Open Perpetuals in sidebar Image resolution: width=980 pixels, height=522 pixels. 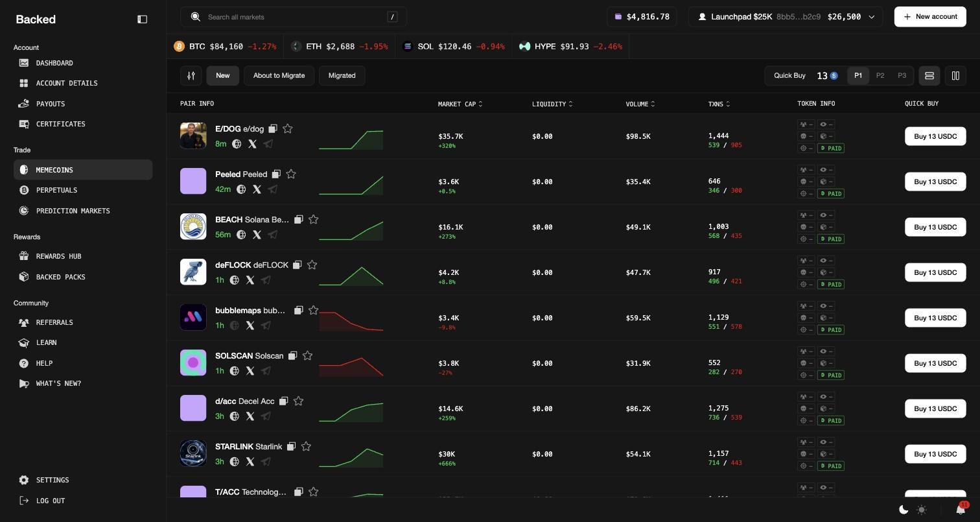(x=83, y=190)
